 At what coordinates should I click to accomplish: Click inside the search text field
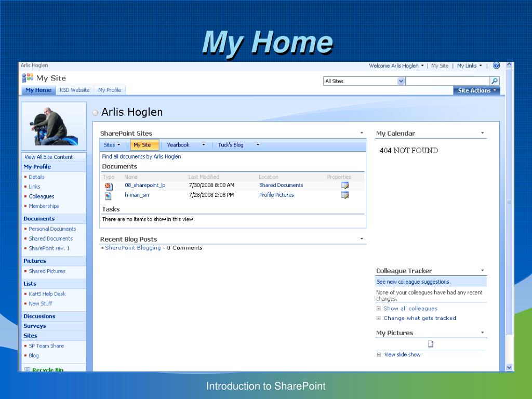pos(448,81)
